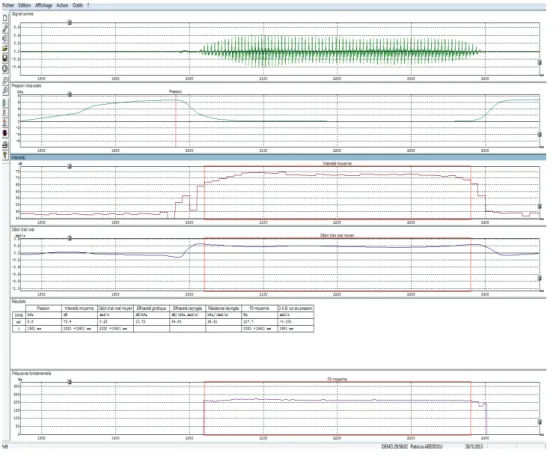The width and height of the screenshot is (559, 456).
Task: Click the top slider handle on Pression intra-orale graph
Action: point(70,94)
